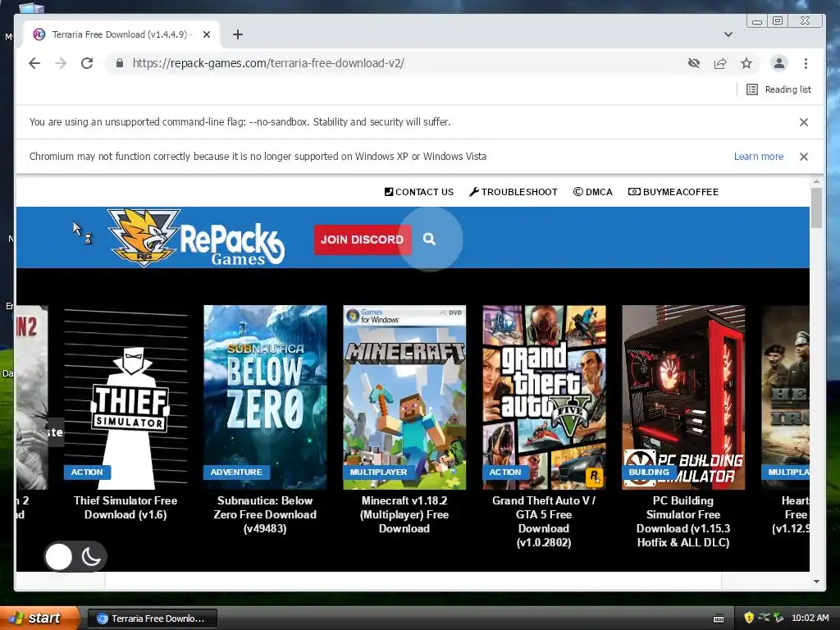The height and width of the screenshot is (630, 840).
Task: Click the crossed-eye tracking icon in address bar
Action: point(694,63)
